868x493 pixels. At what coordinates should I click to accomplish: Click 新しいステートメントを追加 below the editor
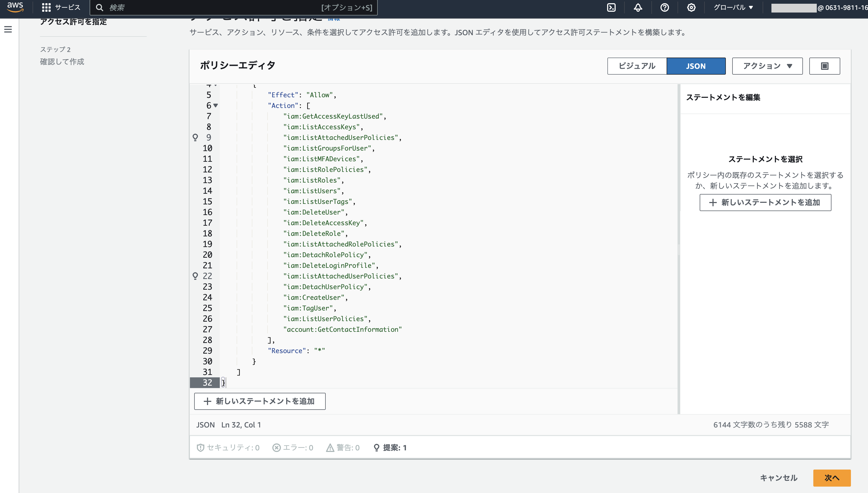tap(260, 401)
